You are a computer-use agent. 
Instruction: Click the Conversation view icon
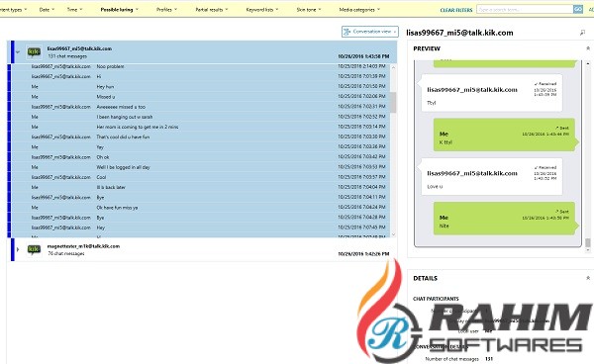tap(346, 32)
